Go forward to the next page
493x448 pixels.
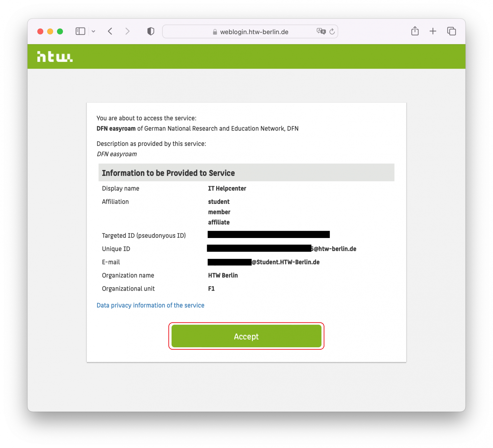point(127,31)
